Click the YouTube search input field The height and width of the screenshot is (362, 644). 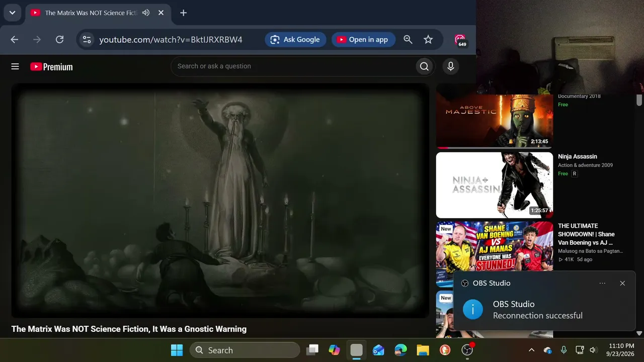click(294, 66)
